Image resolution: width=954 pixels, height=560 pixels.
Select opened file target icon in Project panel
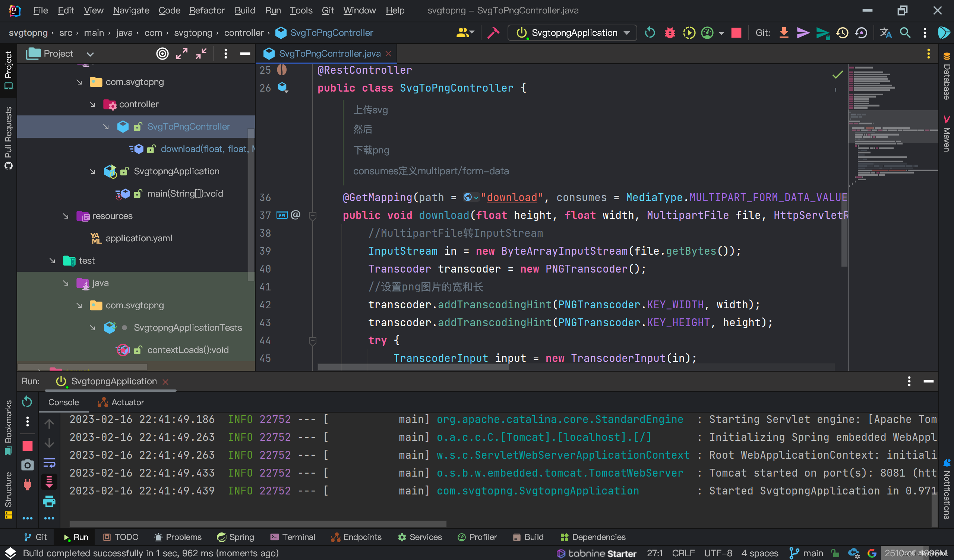coord(162,54)
